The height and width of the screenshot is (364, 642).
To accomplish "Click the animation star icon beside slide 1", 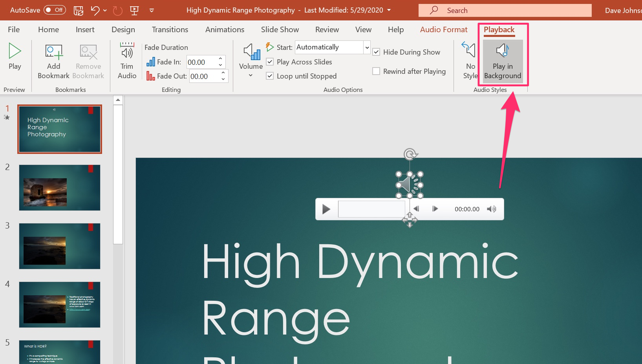I will click(7, 117).
